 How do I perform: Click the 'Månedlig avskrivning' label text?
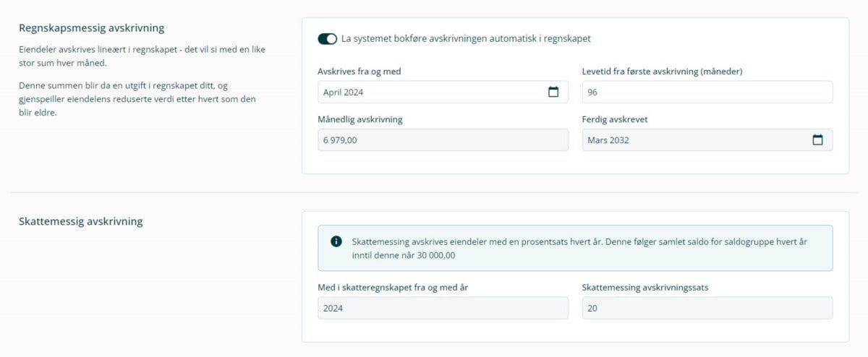point(359,119)
